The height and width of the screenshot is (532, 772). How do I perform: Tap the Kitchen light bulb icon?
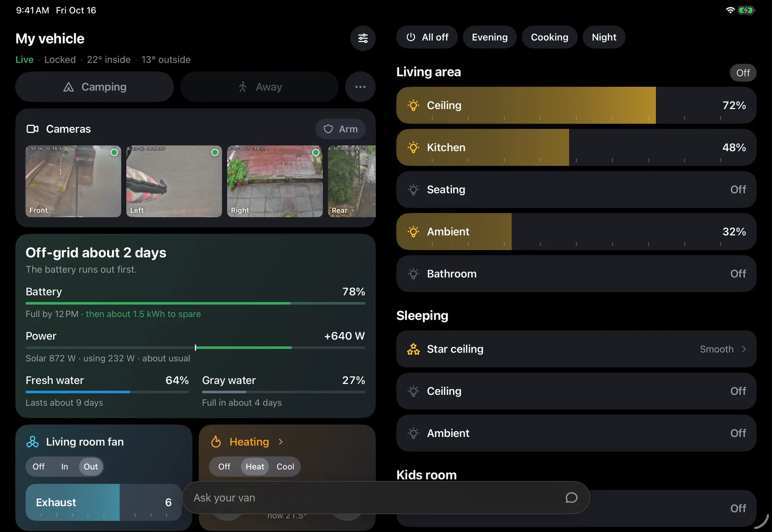(414, 148)
